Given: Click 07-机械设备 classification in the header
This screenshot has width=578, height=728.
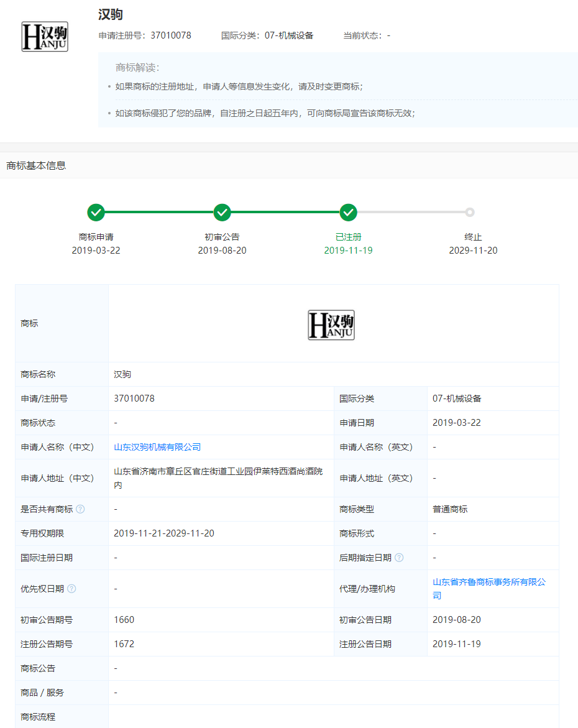Looking at the screenshot, I should (x=267, y=35).
